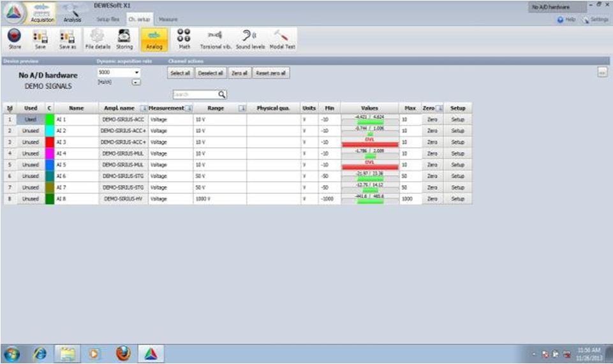Select the Analog channel setup icon
The height and width of the screenshot is (364, 613).
tap(154, 40)
